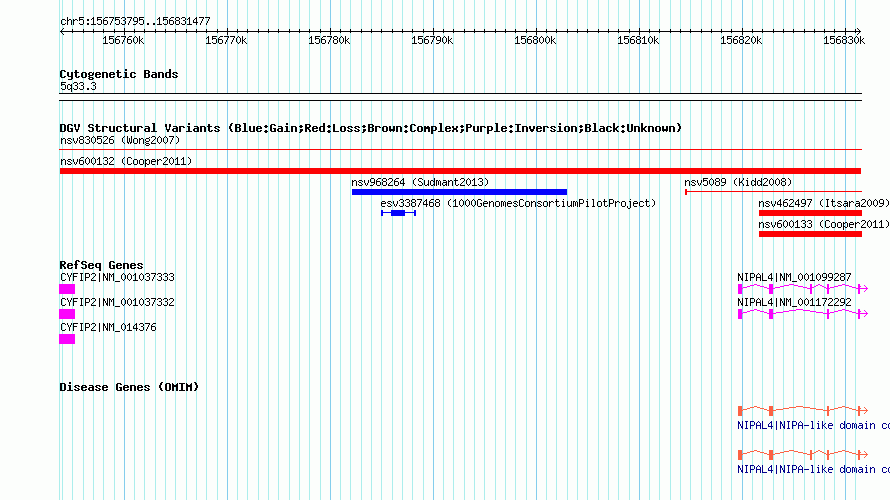
Task: Click the 5q33.3 band label
Action: 78,86
